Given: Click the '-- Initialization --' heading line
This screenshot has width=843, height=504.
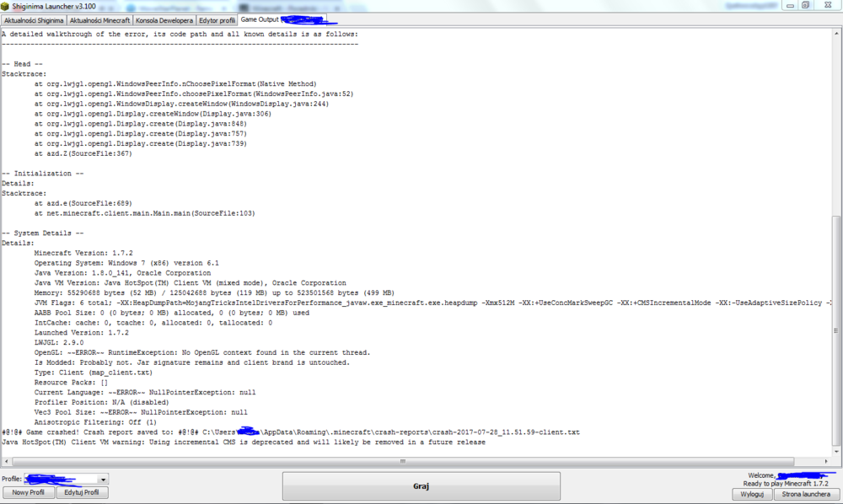Looking at the screenshot, I should tap(43, 174).
